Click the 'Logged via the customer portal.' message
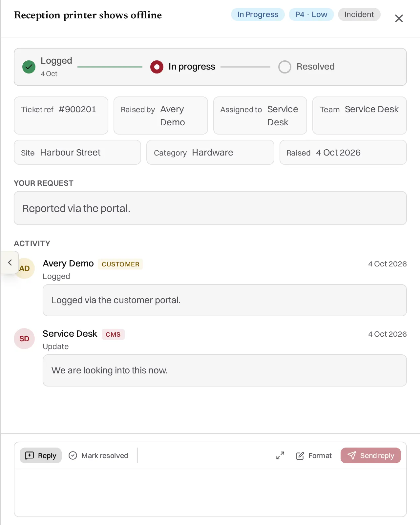 click(x=116, y=300)
